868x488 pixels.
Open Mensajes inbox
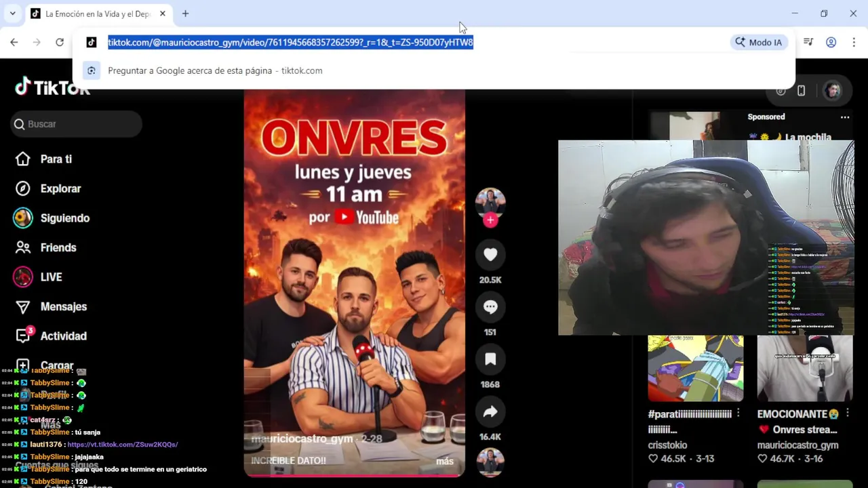(x=64, y=306)
